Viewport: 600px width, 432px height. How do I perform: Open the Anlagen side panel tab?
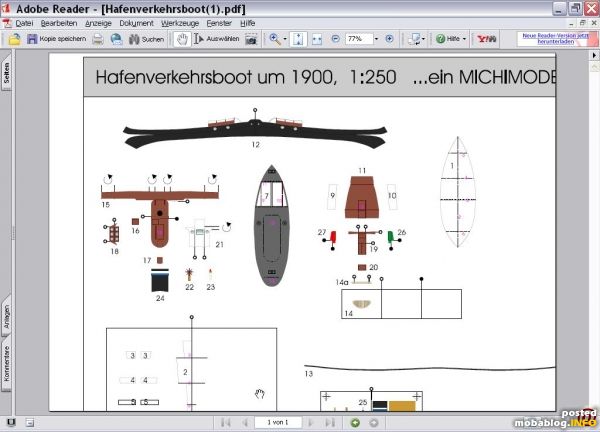[7, 316]
